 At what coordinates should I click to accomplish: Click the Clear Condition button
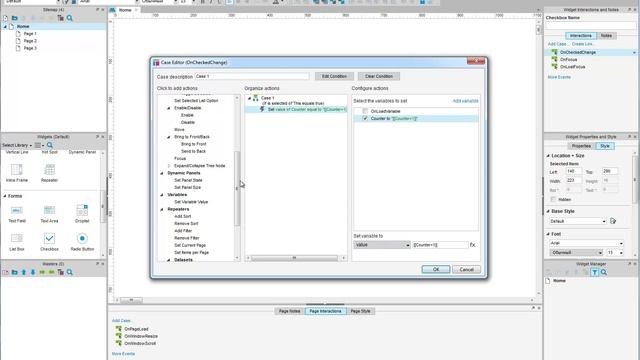(x=379, y=76)
